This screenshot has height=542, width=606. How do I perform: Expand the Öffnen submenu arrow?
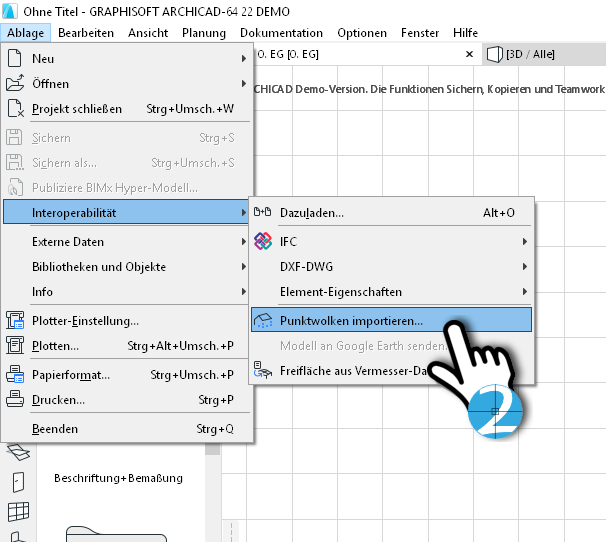243,83
